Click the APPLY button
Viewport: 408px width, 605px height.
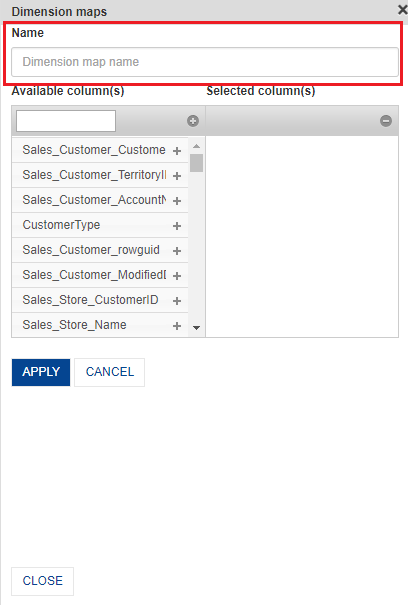41,372
